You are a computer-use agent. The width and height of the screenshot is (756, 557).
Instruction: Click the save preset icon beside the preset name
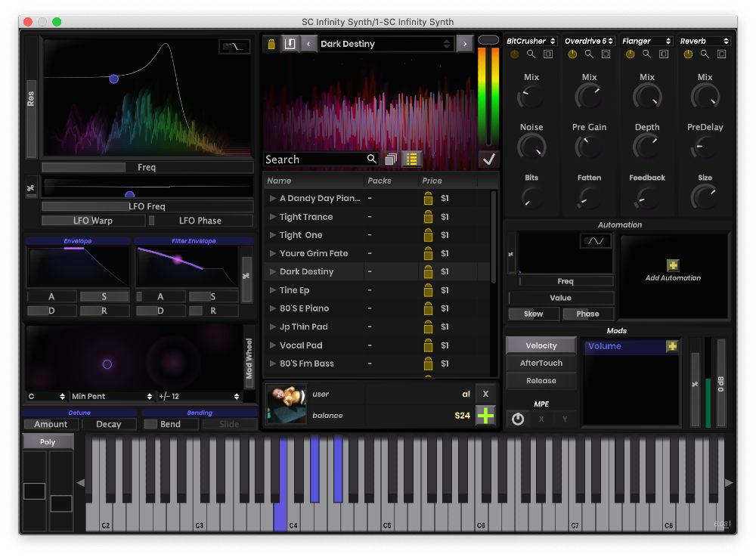tap(289, 44)
